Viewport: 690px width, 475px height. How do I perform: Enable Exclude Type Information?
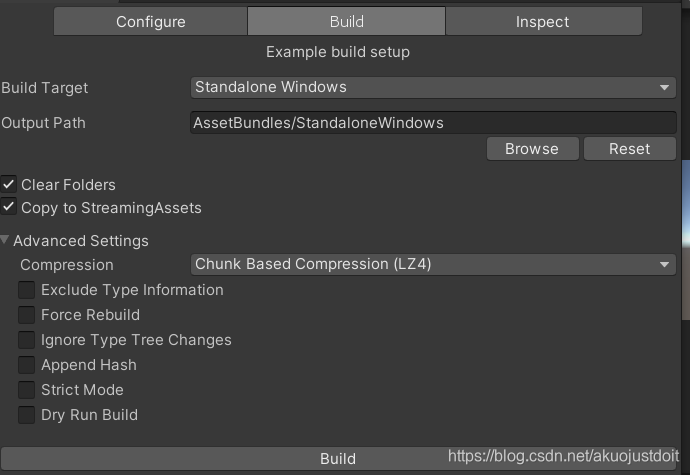[27, 290]
